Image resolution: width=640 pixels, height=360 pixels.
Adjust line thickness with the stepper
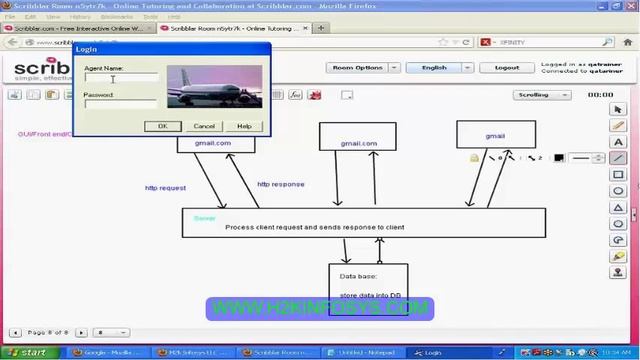(598, 158)
